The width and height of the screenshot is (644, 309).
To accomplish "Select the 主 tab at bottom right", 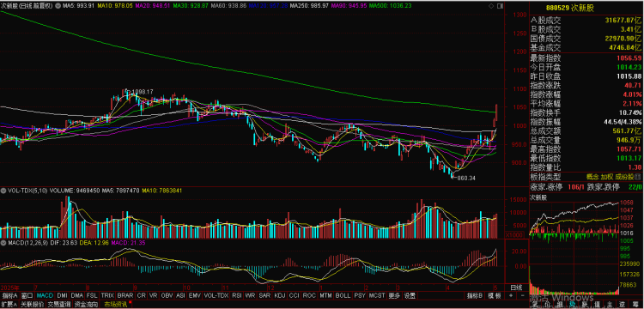I will click(610, 305).
